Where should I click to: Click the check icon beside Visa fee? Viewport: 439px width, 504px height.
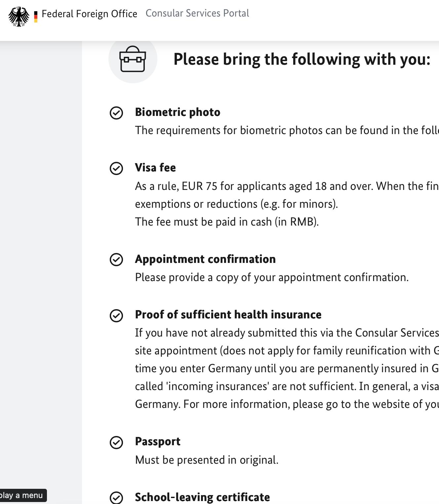(x=116, y=168)
